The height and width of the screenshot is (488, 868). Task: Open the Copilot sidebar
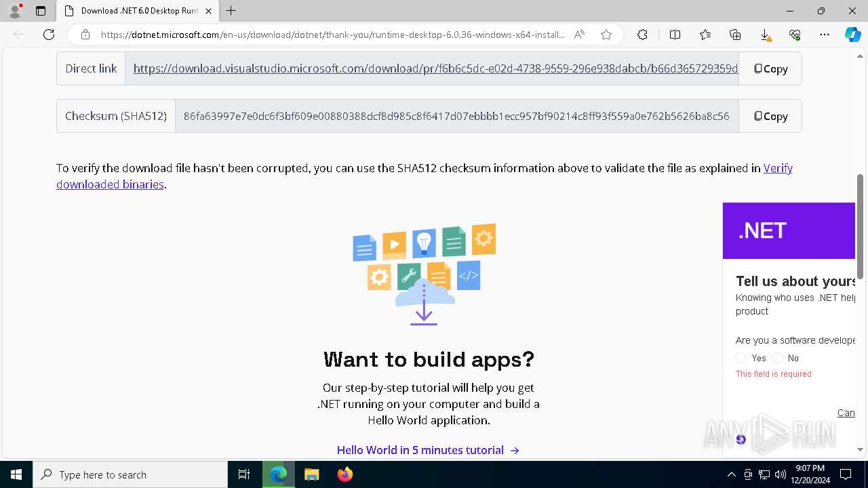[852, 35]
